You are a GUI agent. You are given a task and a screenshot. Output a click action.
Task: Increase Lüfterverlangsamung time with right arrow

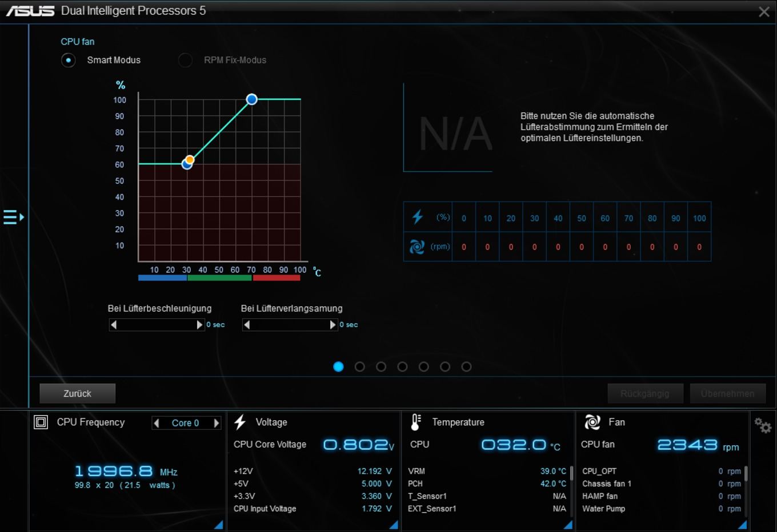(x=333, y=325)
